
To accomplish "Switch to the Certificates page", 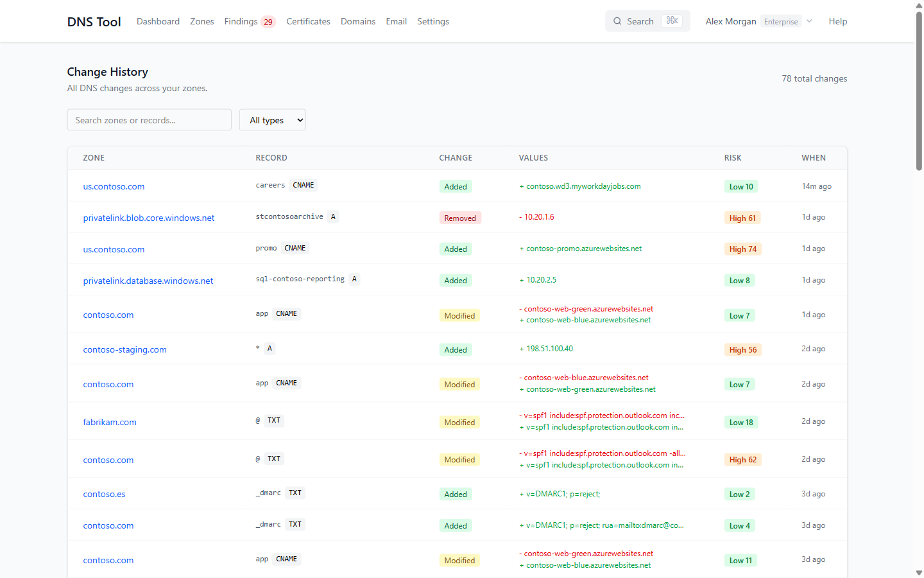I will tap(308, 21).
